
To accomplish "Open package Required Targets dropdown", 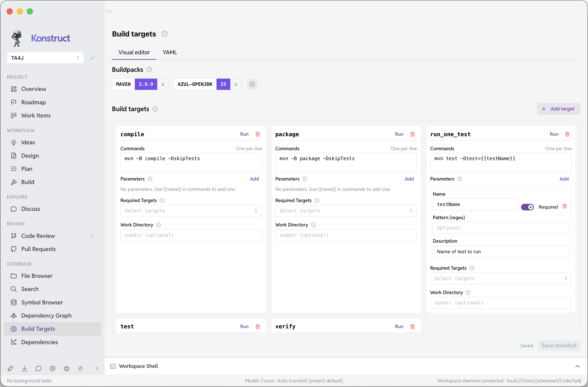I will pyautogui.click(x=346, y=211).
